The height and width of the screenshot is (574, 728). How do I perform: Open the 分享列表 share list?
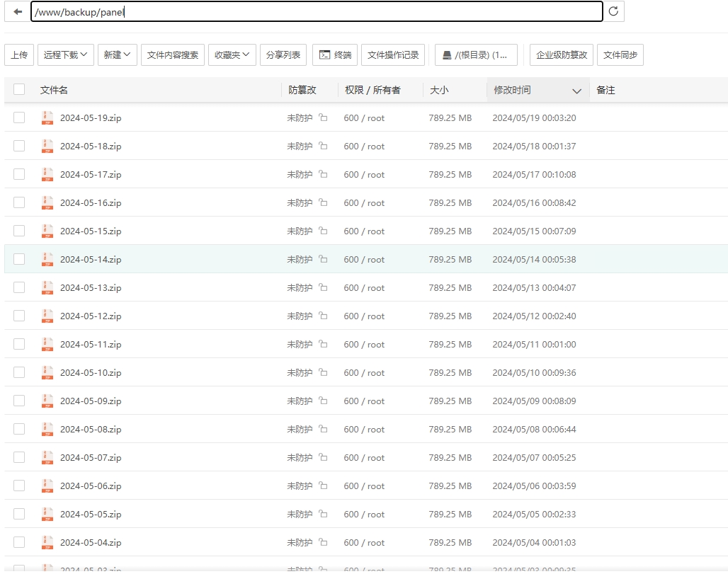283,54
